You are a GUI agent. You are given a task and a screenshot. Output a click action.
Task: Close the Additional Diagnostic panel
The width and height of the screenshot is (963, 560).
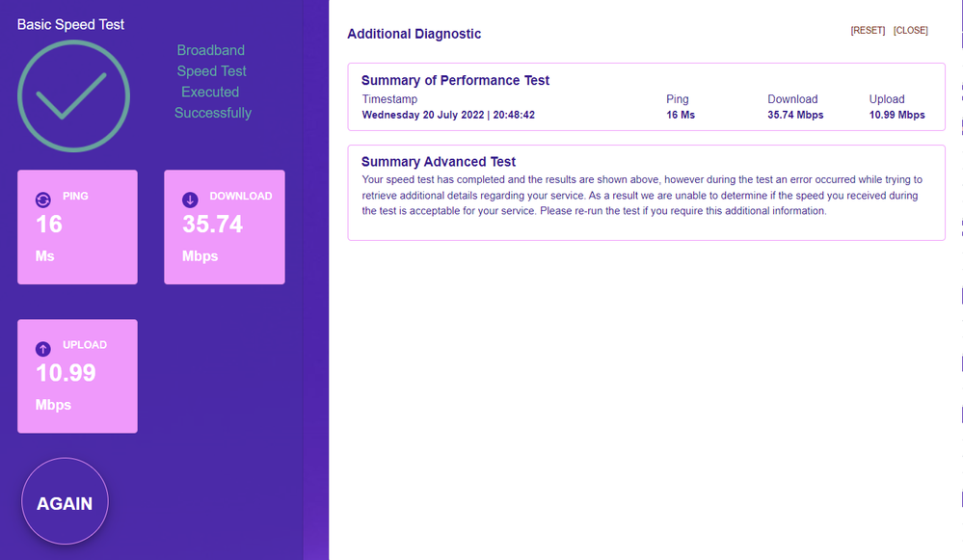[x=910, y=31]
